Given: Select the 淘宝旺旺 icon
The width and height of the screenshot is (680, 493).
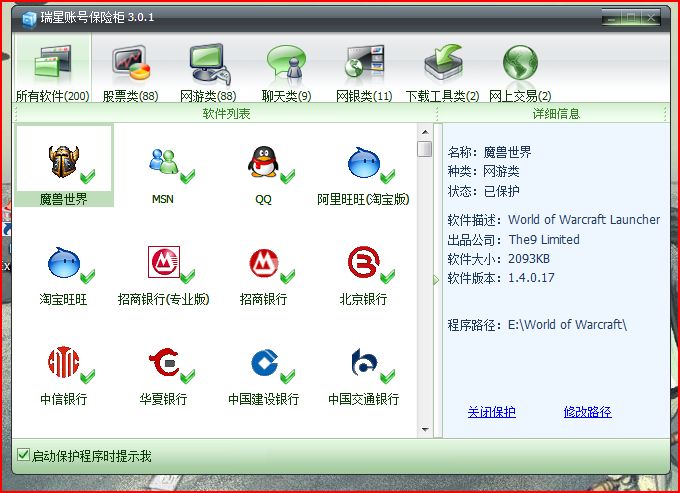Looking at the screenshot, I should [x=64, y=262].
